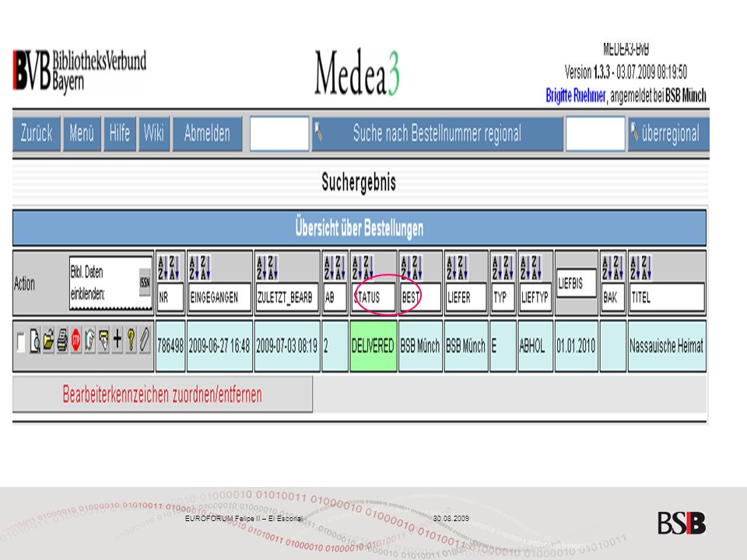747x560 pixels.
Task: Sort NR column ascending A-Z
Action: (x=162, y=268)
